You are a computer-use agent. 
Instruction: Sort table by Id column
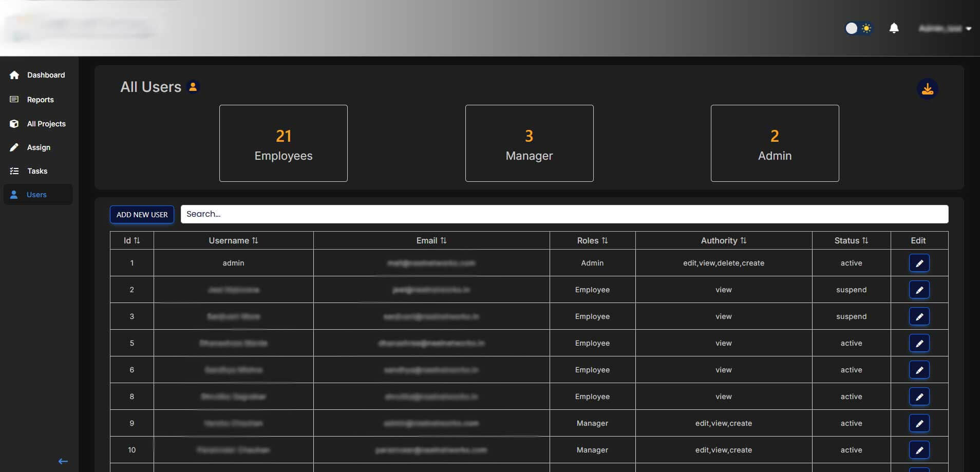tap(132, 240)
